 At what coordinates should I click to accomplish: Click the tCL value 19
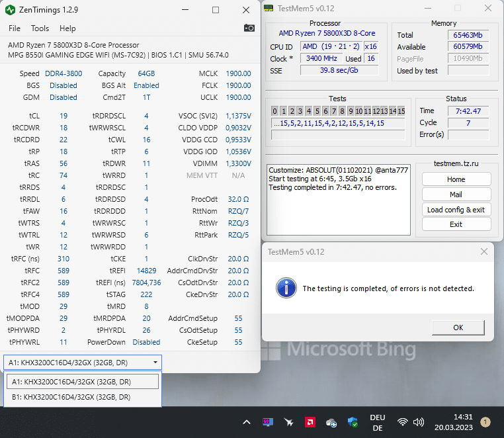coord(63,116)
